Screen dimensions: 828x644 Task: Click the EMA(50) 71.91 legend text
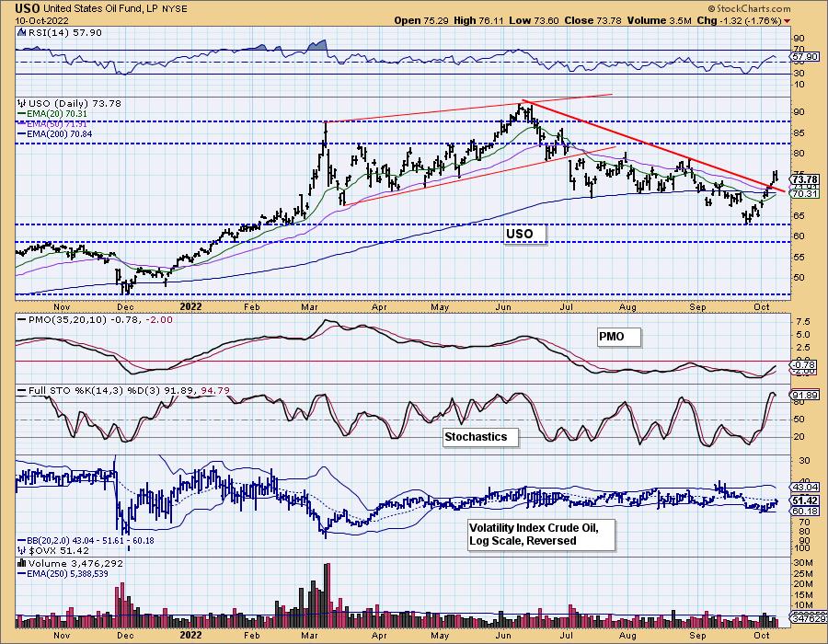pyautogui.click(x=57, y=124)
